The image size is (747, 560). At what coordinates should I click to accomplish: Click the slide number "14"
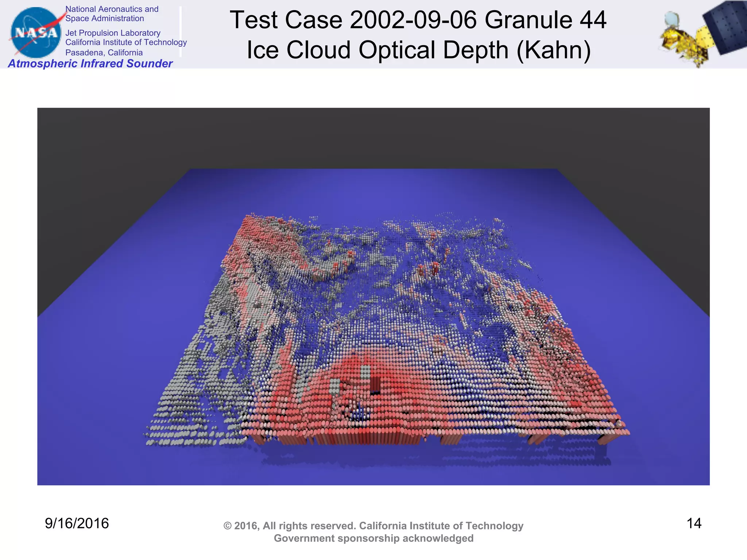[694, 523]
